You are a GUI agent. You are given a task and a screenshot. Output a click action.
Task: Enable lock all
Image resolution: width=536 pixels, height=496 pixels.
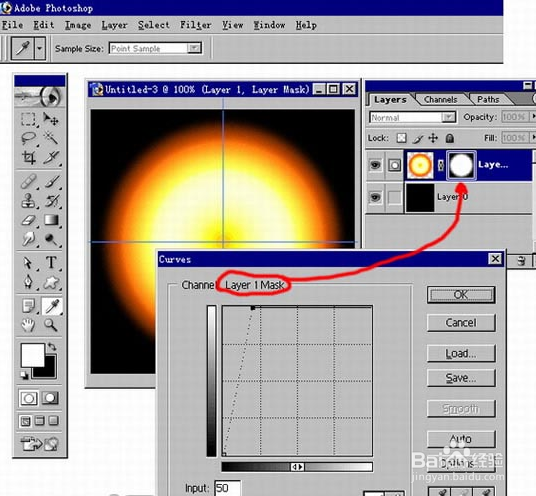(x=450, y=138)
